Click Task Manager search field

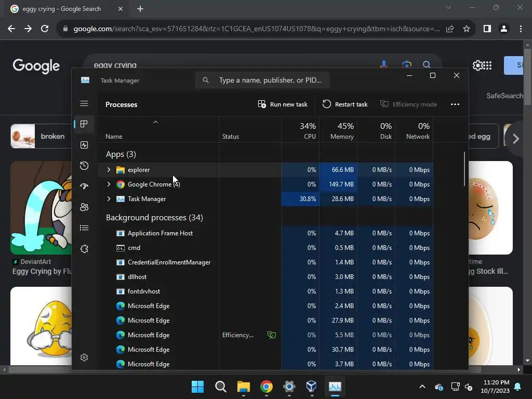262,80
